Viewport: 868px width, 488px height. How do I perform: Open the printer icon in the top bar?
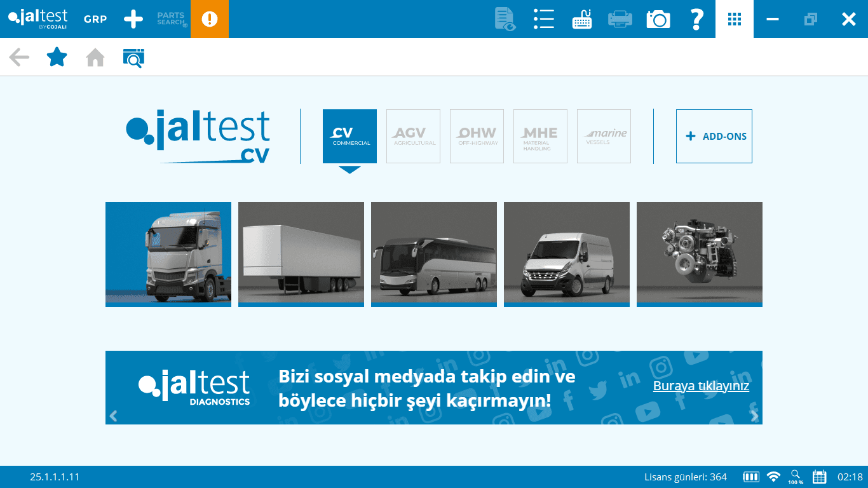[x=620, y=19]
